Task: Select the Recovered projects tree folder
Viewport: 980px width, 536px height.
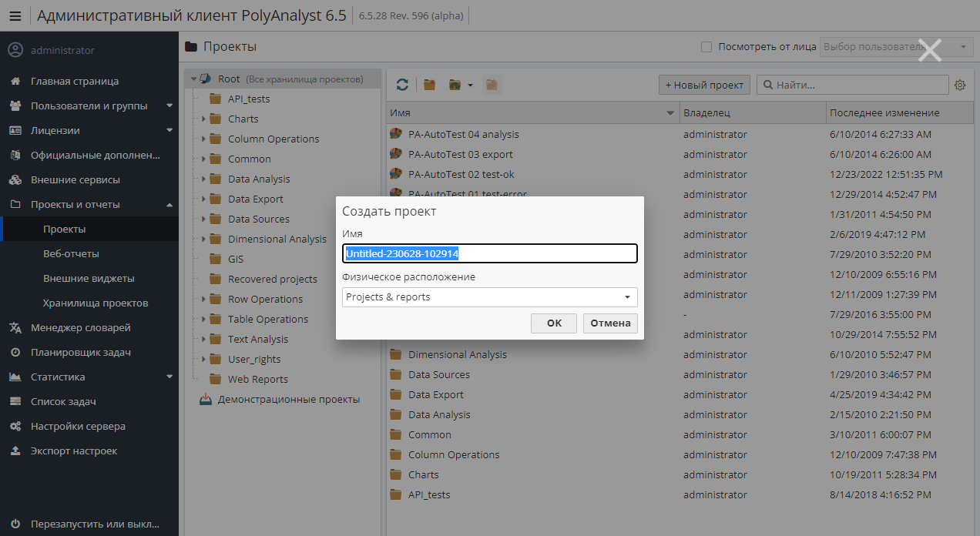Action: pos(273,279)
